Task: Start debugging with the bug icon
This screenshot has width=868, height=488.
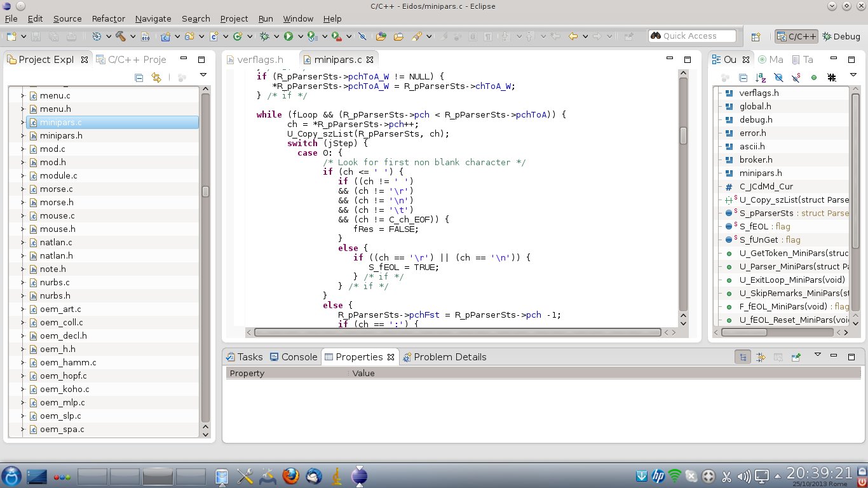Action: point(264,36)
